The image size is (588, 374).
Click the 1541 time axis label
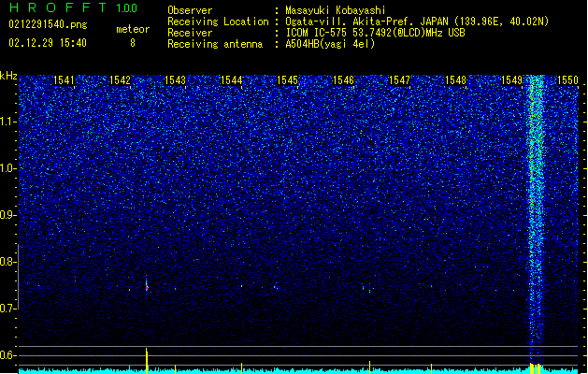[64, 79]
